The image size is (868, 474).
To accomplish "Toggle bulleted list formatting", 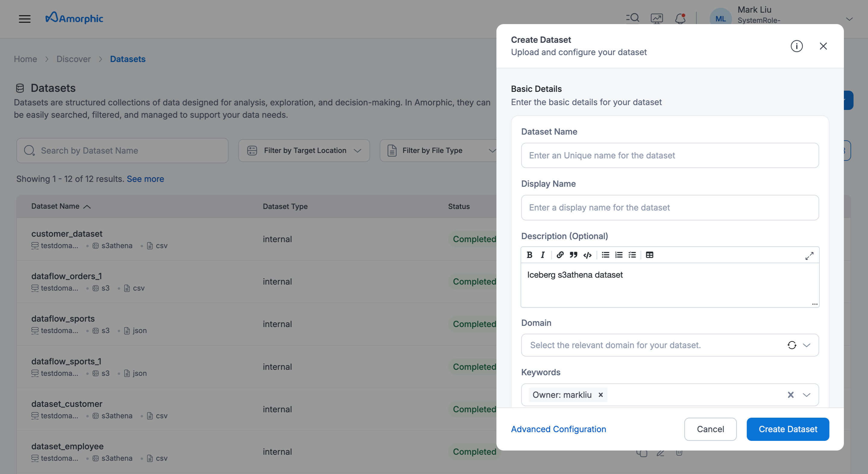I will pos(605,255).
